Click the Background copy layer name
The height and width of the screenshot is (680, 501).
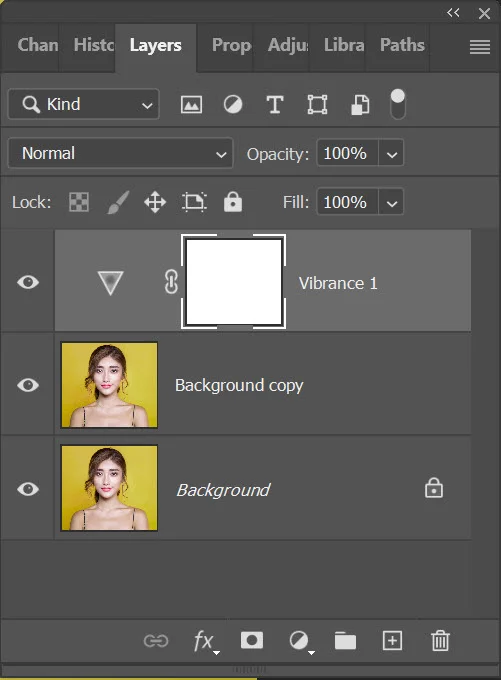point(239,386)
